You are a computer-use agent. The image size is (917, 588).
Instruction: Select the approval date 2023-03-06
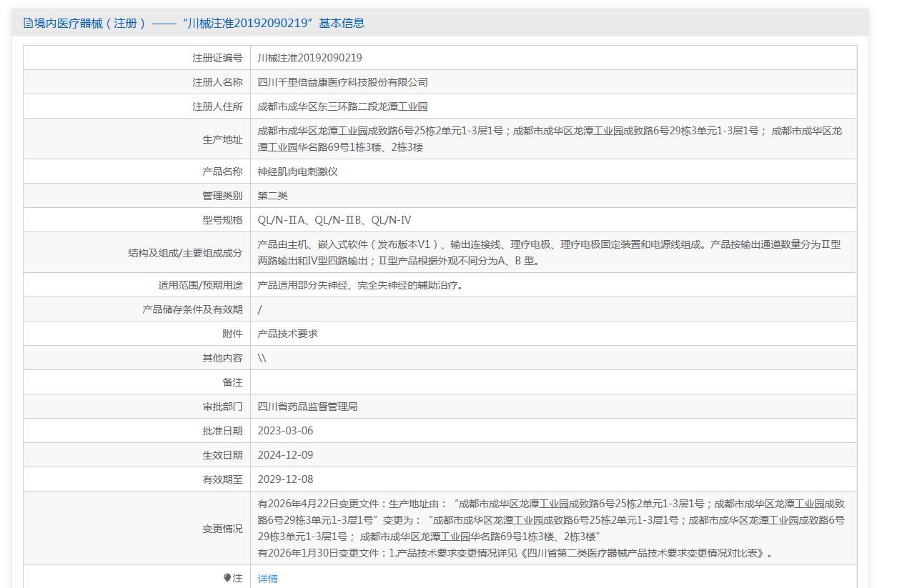(285, 431)
